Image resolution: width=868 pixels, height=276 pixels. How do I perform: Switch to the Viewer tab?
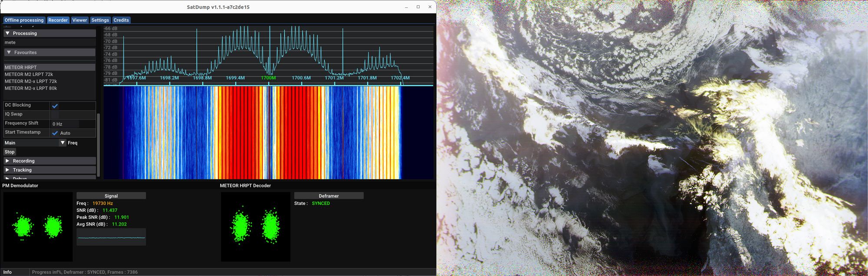(79, 20)
